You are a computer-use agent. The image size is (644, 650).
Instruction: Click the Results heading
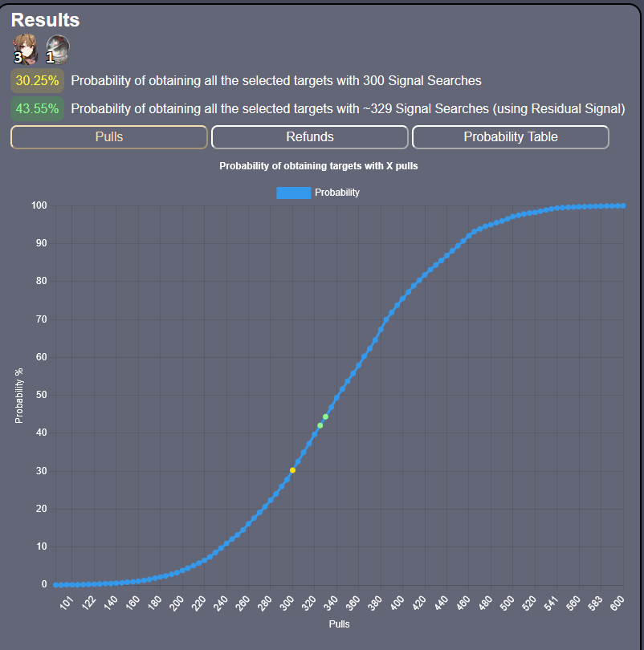45,20
